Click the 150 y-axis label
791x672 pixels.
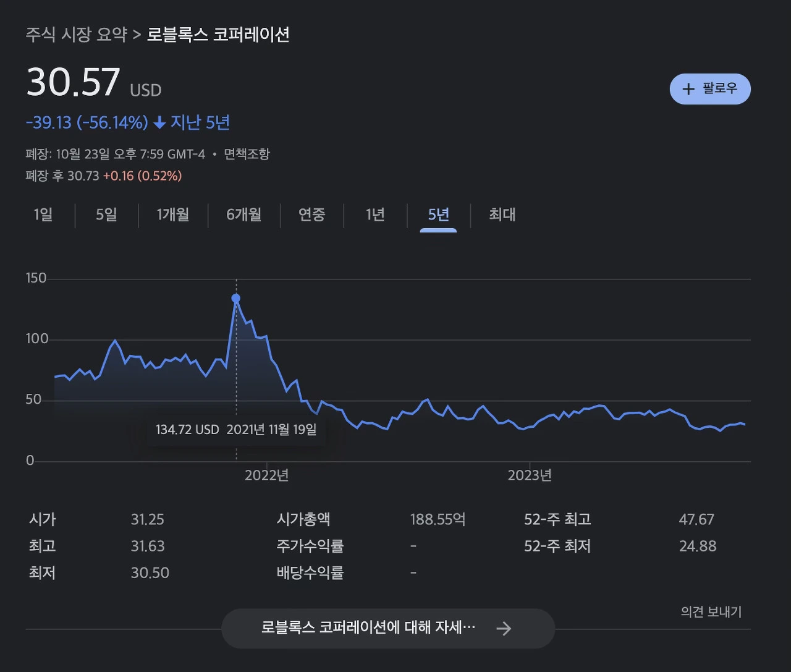(36, 278)
